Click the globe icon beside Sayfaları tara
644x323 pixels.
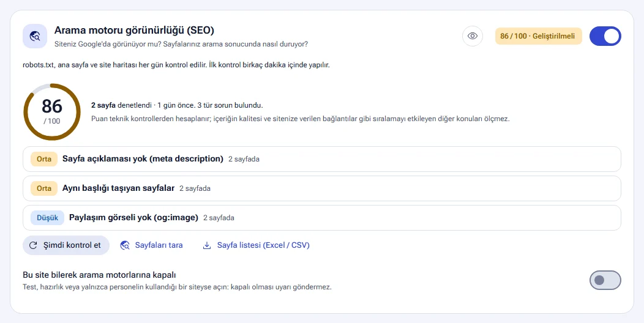coord(125,245)
